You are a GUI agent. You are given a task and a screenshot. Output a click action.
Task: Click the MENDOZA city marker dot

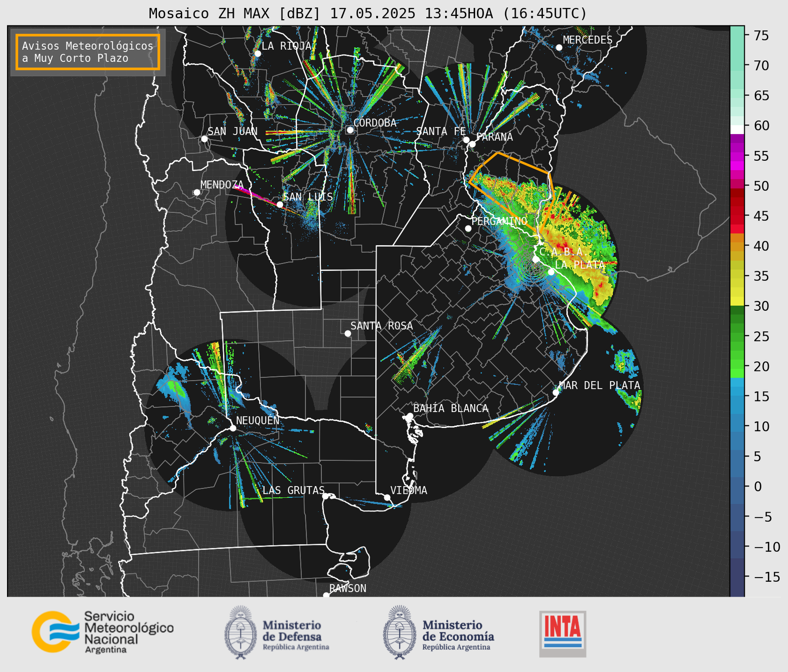click(x=197, y=192)
